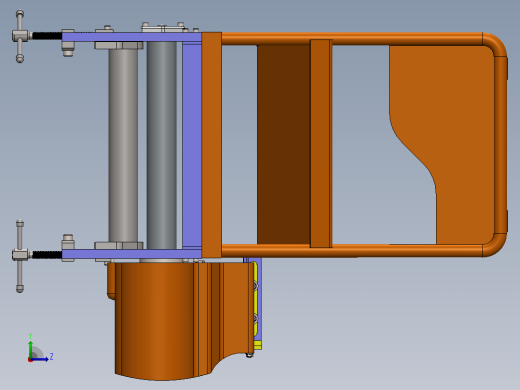This screenshot has height=390, width=520.
Task: Select the purple vertical side plate
Action: pos(192,145)
